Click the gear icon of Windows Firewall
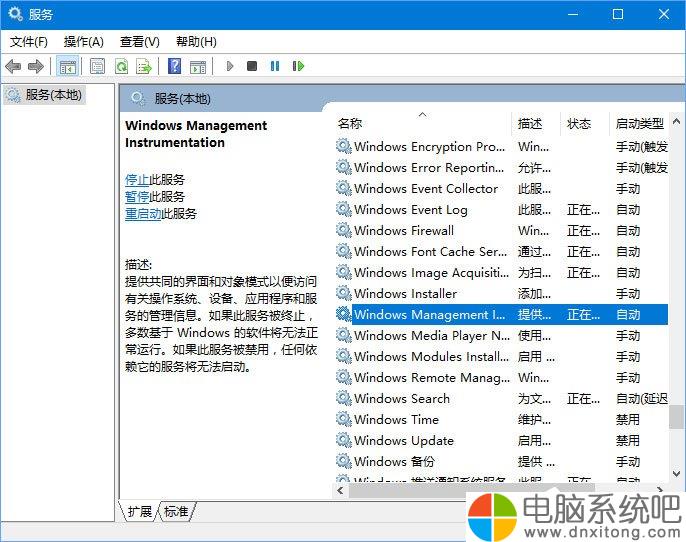686x542 pixels. [x=343, y=231]
